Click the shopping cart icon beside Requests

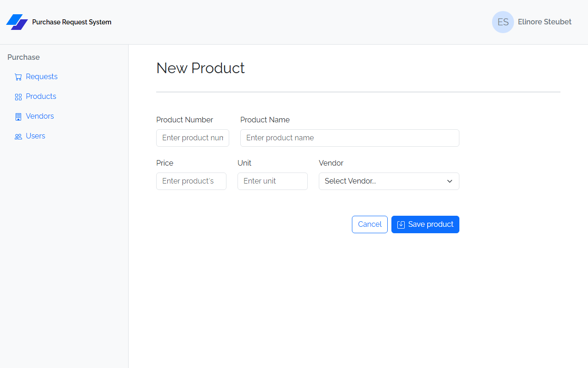[x=18, y=77]
